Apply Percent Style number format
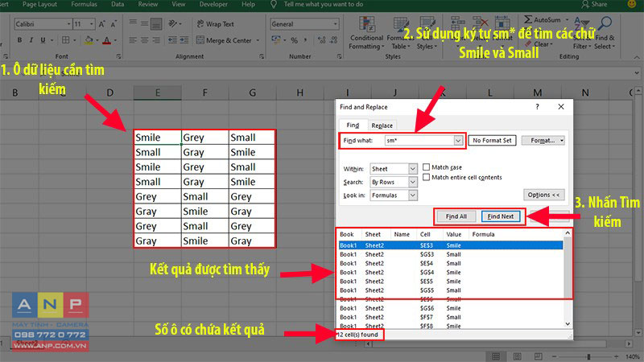 pos(294,40)
